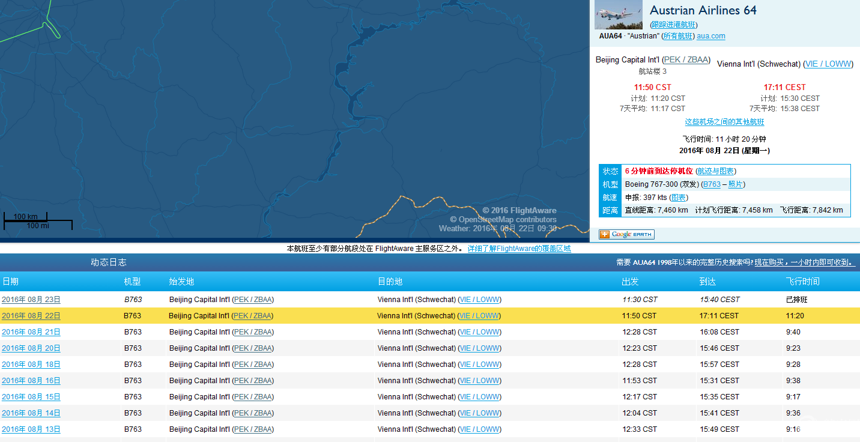Open the aircraft photos link
Image resolution: width=860 pixels, height=442 pixels.
735,184
